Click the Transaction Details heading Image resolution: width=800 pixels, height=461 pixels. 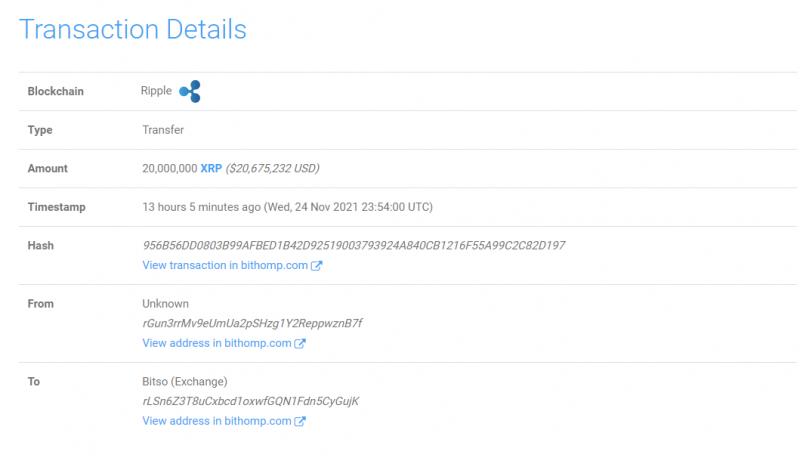click(133, 29)
